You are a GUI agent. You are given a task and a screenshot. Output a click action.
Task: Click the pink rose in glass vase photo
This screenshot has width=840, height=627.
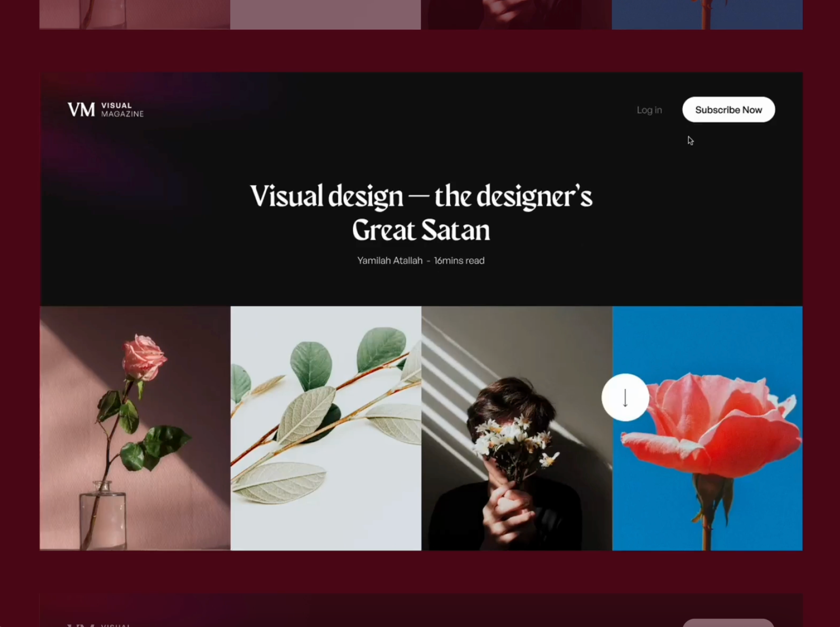pyautogui.click(x=135, y=427)
